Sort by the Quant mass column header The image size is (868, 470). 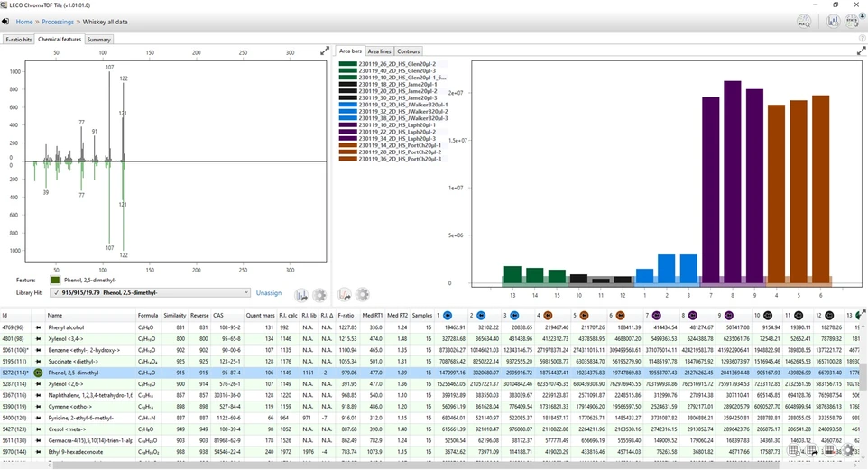260,316
